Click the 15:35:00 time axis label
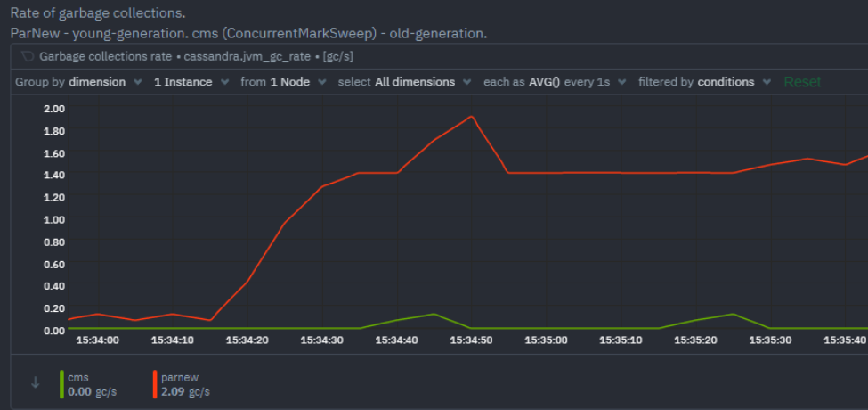Viewport: 868px width, 410px height. tap(546, 340)
